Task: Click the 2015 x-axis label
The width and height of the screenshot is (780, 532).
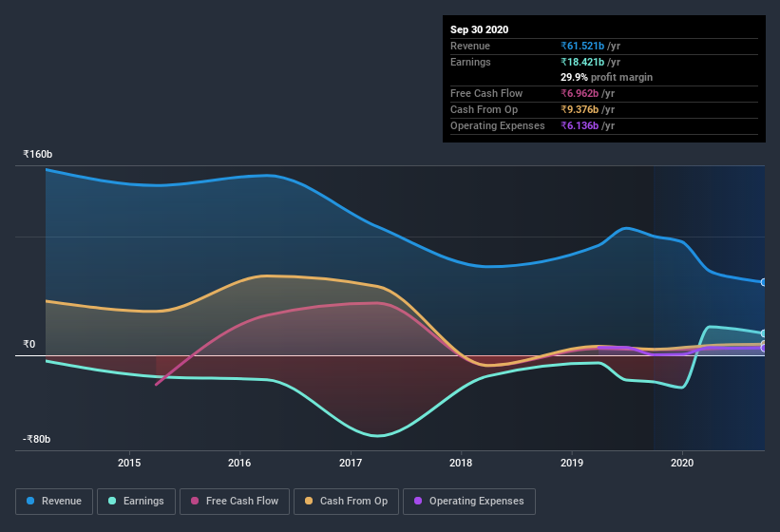Action: click(x=129, y=463)
